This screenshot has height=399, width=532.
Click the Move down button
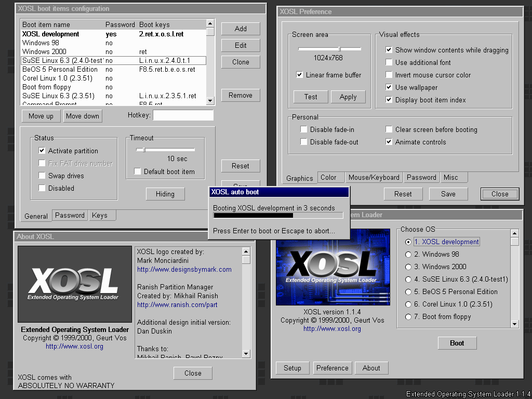pyautogui.click(x=83, y=116)
